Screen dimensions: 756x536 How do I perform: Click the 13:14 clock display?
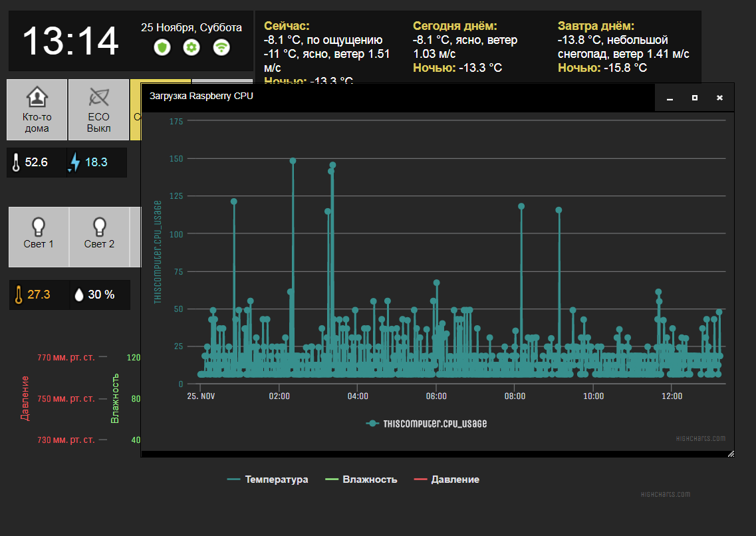[x=70, y=41]
